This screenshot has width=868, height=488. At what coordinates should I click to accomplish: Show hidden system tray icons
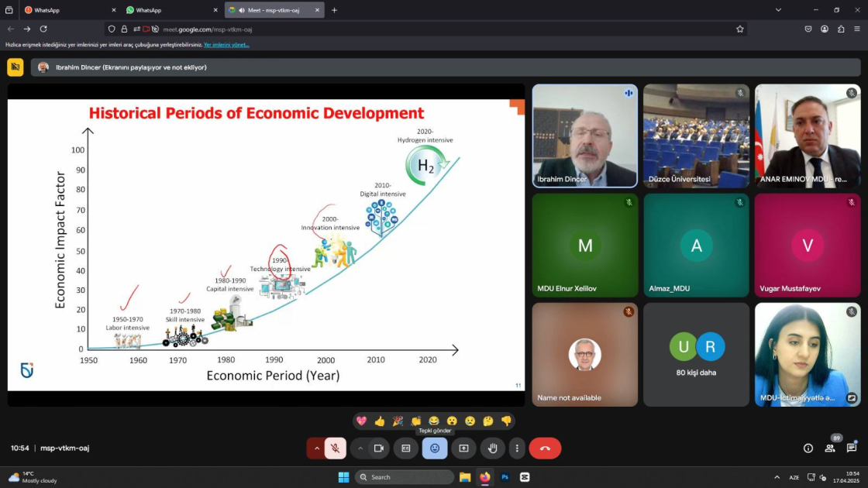(x=777, y=477)
